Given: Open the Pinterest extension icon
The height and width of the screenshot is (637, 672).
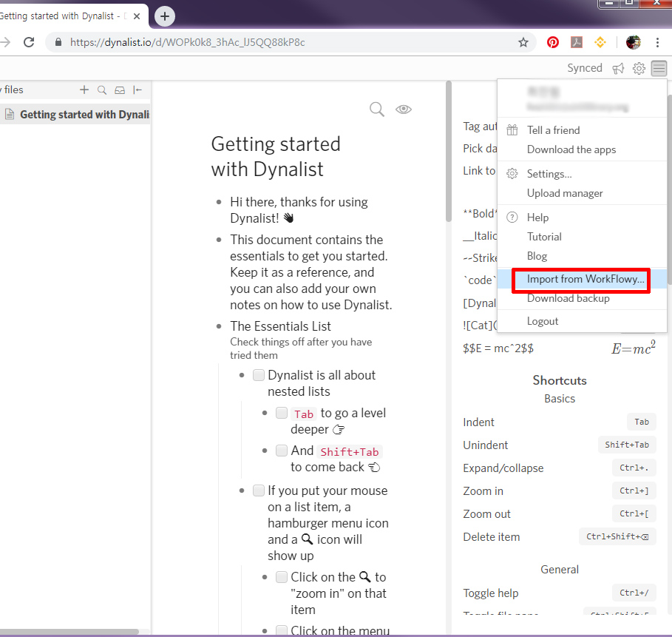Looking at the screenshot, I should click(x=553, y=42).
